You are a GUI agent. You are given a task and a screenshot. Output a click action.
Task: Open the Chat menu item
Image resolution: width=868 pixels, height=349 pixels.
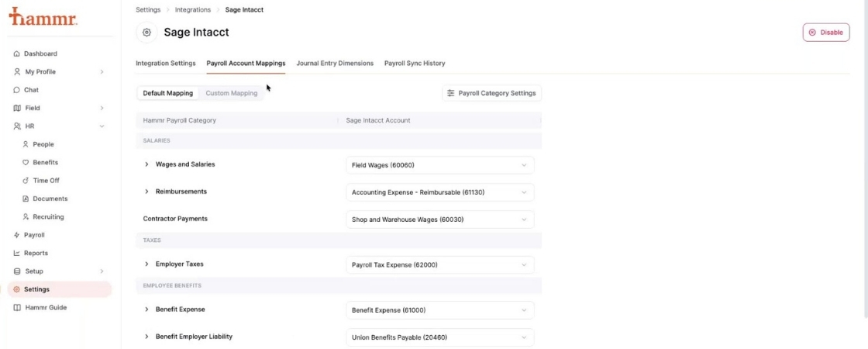coord(60,90)
